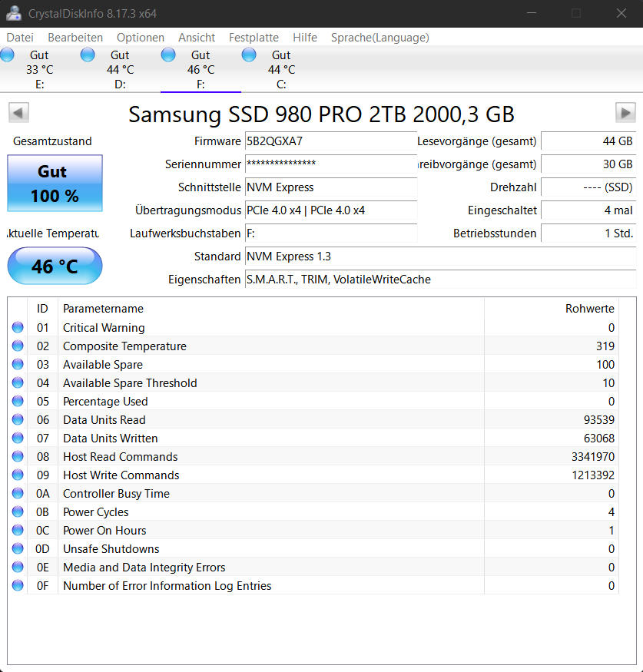Click status orb of Available Spare row
Viewport: 643px width, 672px height.
click(18, 364)
